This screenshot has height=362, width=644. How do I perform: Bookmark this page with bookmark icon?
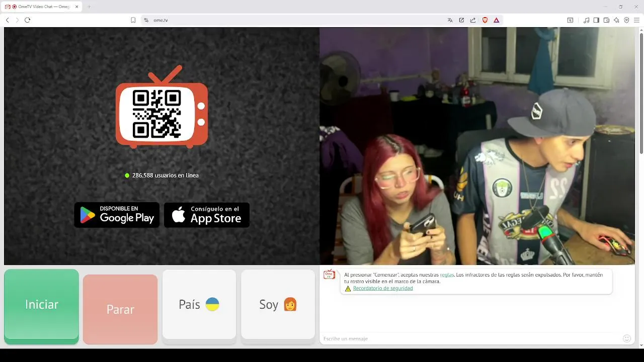coord(133,20)
